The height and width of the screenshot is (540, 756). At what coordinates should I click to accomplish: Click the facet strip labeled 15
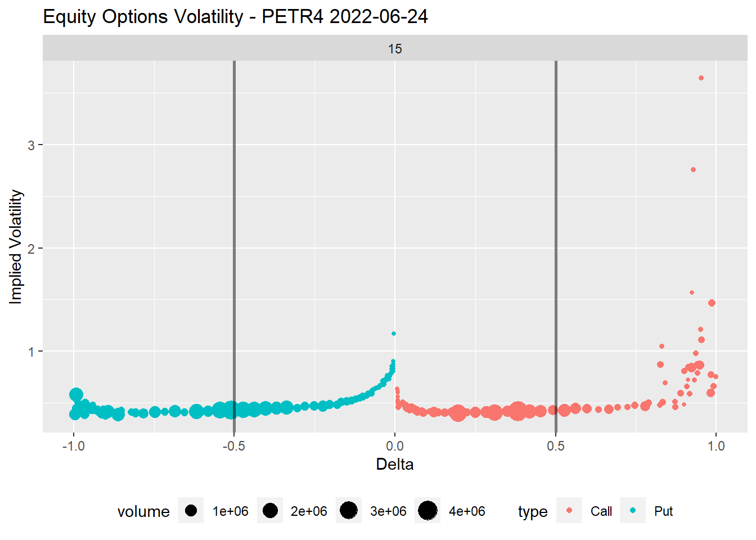[395, 48]
